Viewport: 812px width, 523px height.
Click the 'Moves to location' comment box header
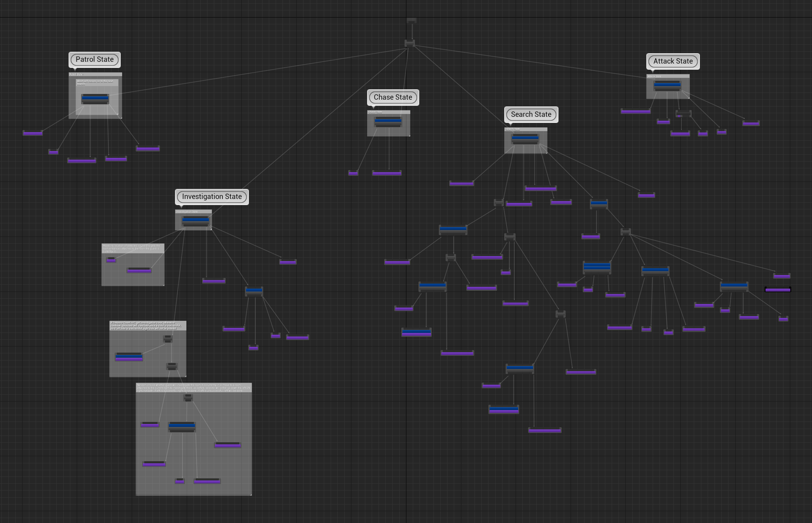133,248
